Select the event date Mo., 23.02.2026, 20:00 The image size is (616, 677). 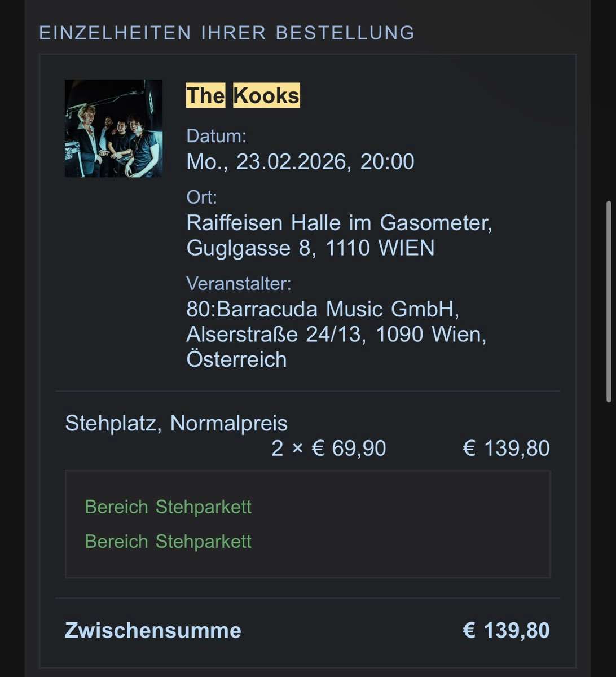(x=300, y=162)
